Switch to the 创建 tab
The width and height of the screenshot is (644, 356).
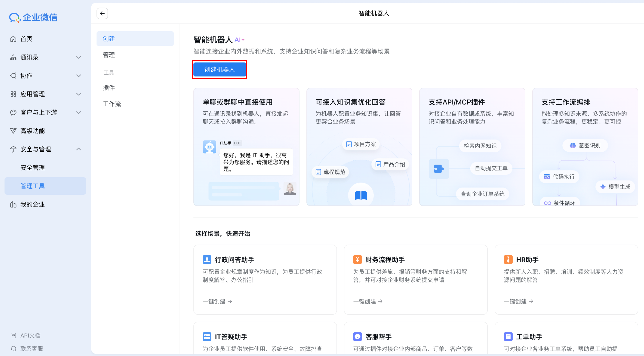click(x=135, y=39)
